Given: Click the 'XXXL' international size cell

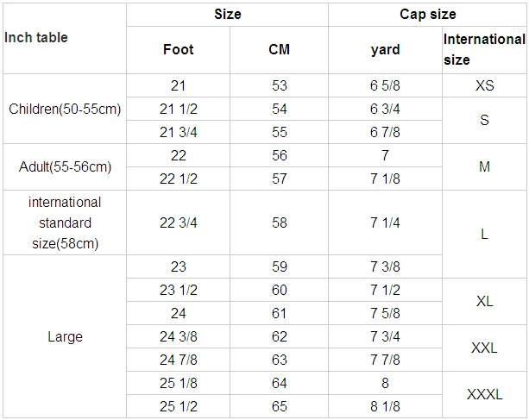Looking at the screenshot, I should (484, 395).
